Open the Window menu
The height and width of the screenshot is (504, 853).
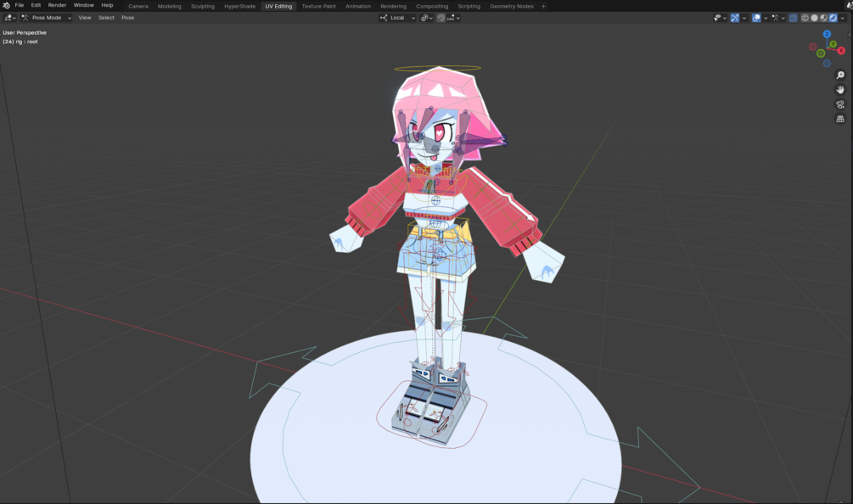click(83, 5)
